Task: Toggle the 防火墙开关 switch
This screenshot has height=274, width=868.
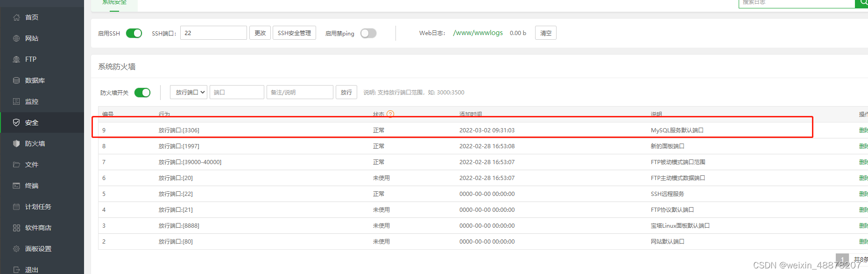Action: [x=142, y=93]
